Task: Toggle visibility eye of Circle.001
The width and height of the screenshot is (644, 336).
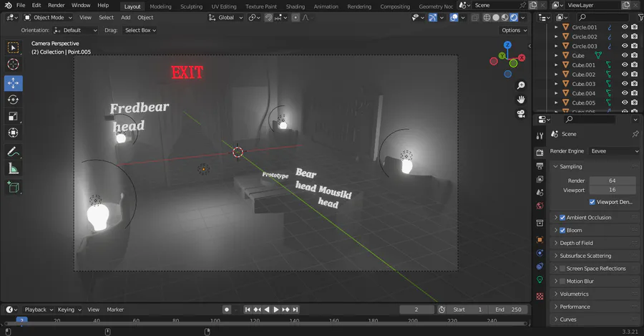Action: 625,27
